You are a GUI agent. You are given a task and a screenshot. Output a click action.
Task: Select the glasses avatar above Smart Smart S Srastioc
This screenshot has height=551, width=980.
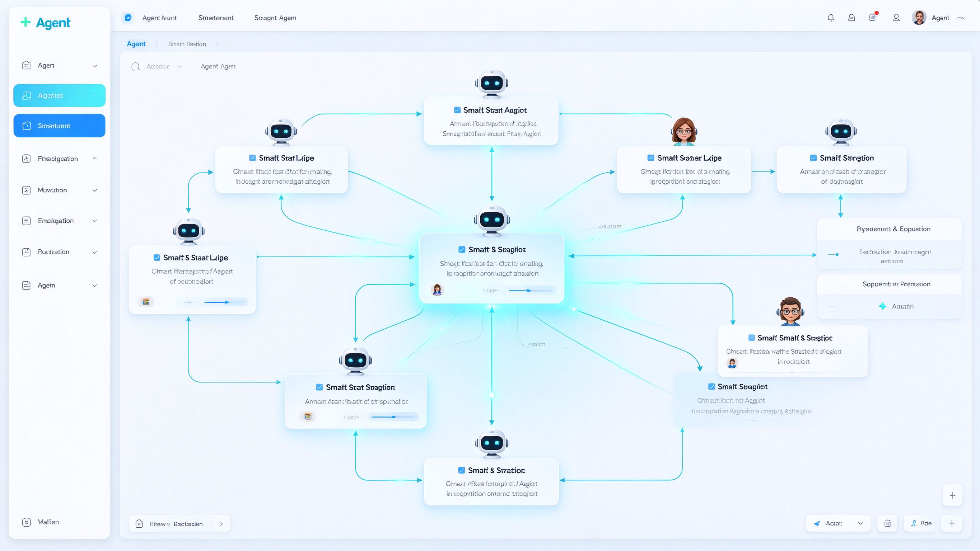click(790, 311)
